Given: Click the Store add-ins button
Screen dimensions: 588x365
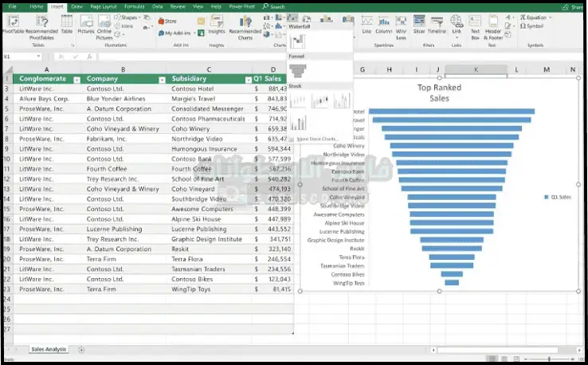Looking at the screenshot, I should click(167, 21).
